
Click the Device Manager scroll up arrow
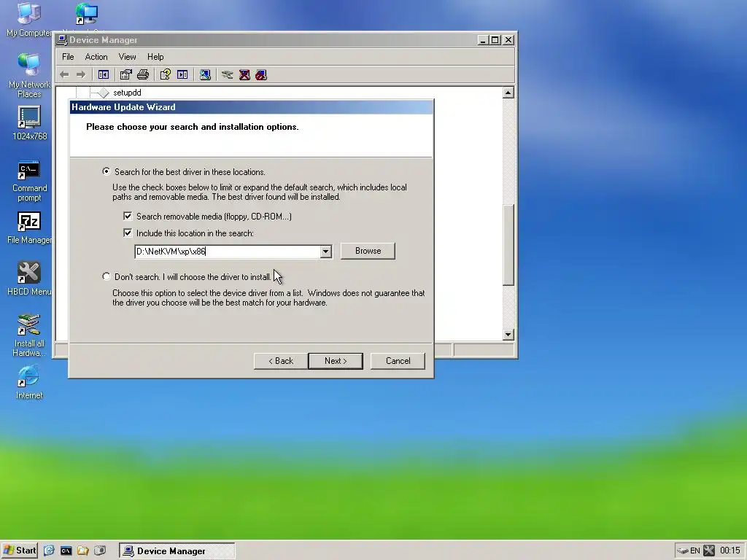508,93
